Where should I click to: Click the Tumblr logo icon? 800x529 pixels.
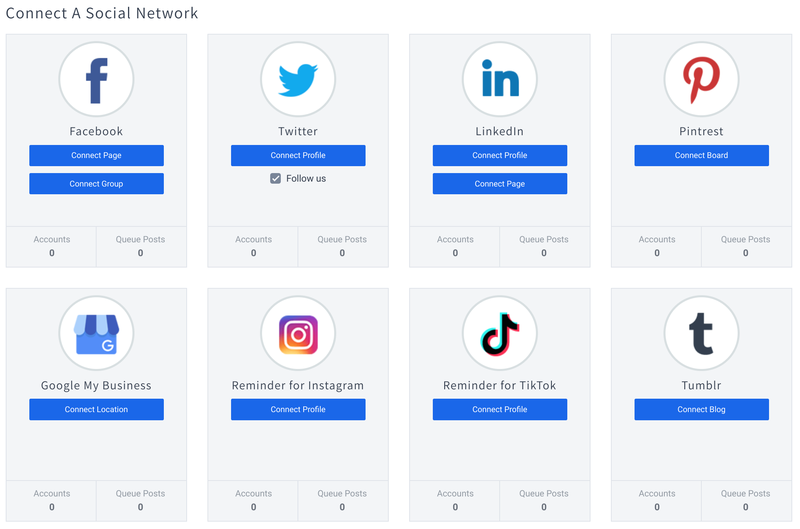702,334
